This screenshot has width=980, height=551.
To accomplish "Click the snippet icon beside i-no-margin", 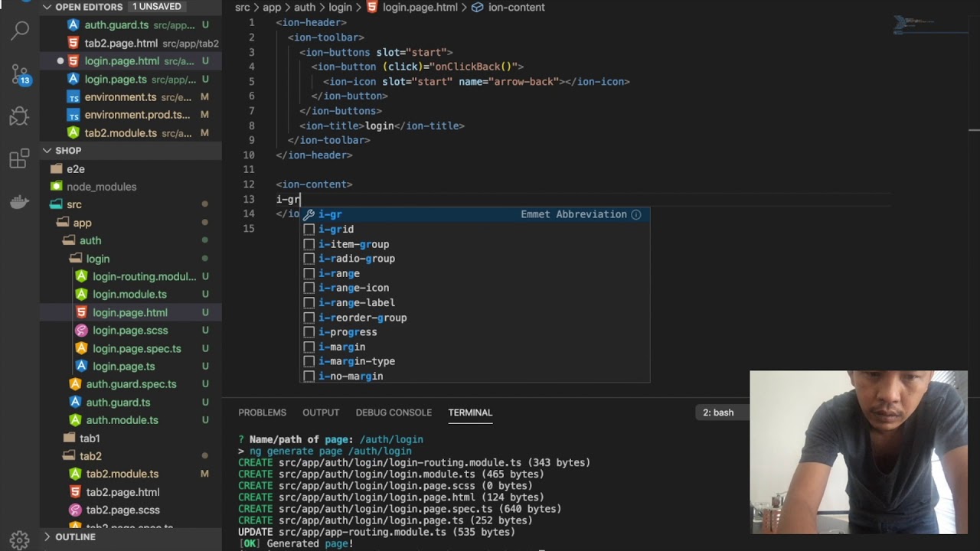I will pos(309,377).
